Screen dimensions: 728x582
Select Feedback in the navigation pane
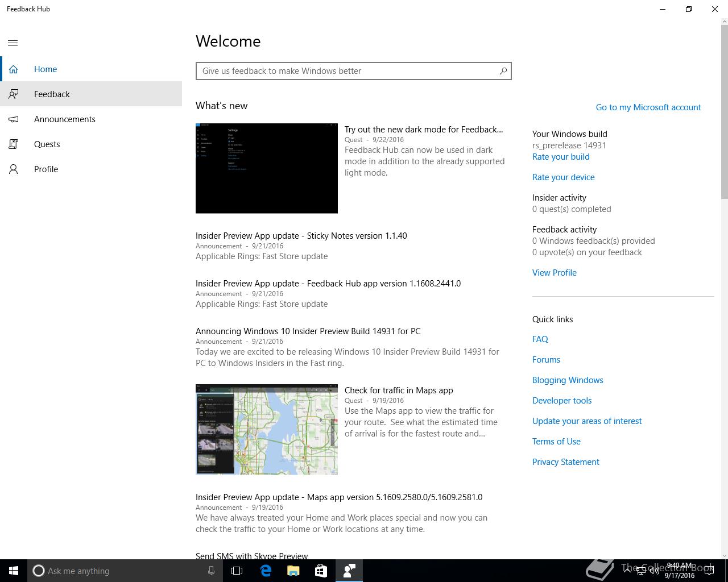click(x=91, y=94)
